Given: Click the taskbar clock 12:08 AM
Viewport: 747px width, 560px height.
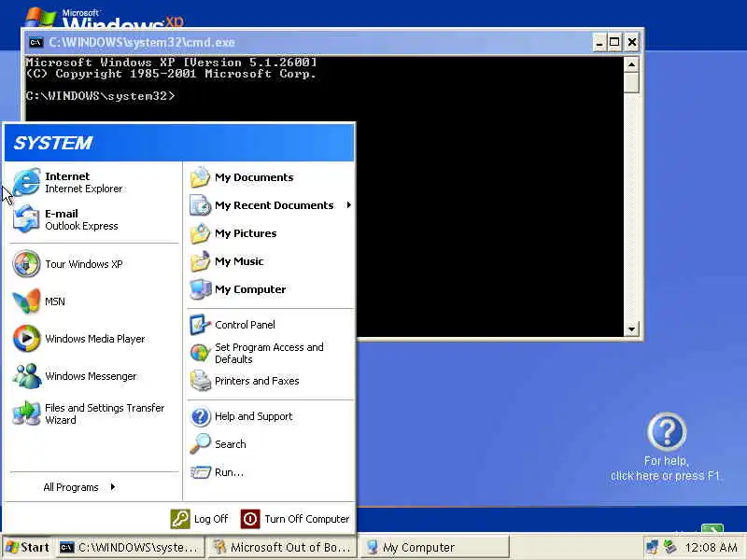Looking at the screenshot, I should (711, 548).
